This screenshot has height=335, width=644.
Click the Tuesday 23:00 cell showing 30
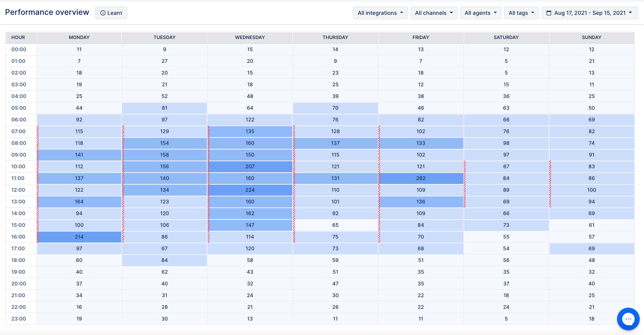pyautogui.click(x=165, y=319)
